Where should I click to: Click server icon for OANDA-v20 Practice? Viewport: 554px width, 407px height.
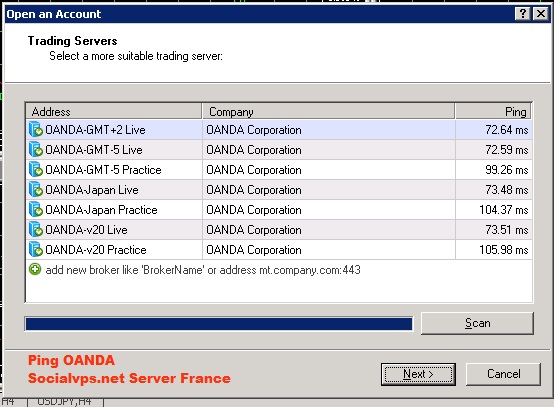tap(36, 250)
